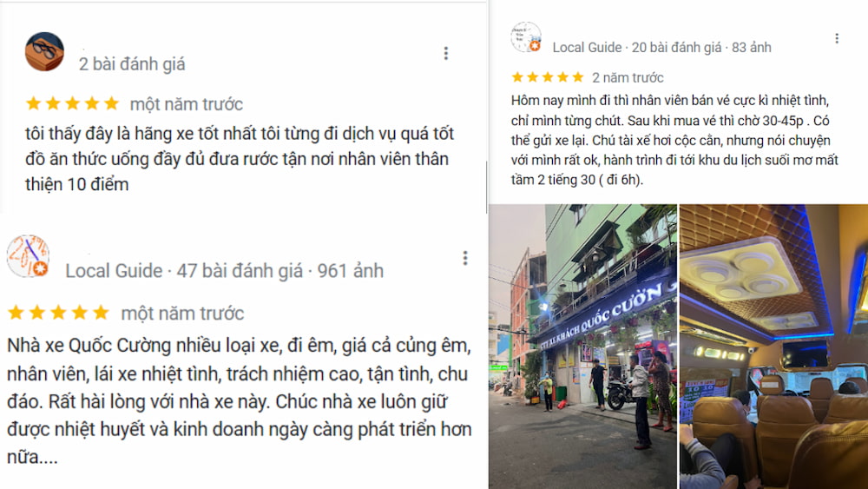This screenshot has height=489, width=868.
Task: Open the Quốc Cường storefront street photo
Action: pyautogui.click(x=582, y=347)
